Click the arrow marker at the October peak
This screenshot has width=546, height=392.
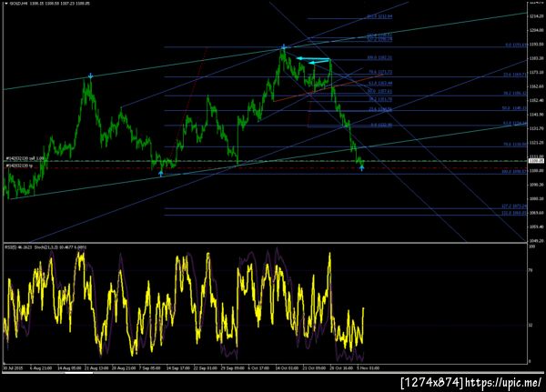[284, 46]
